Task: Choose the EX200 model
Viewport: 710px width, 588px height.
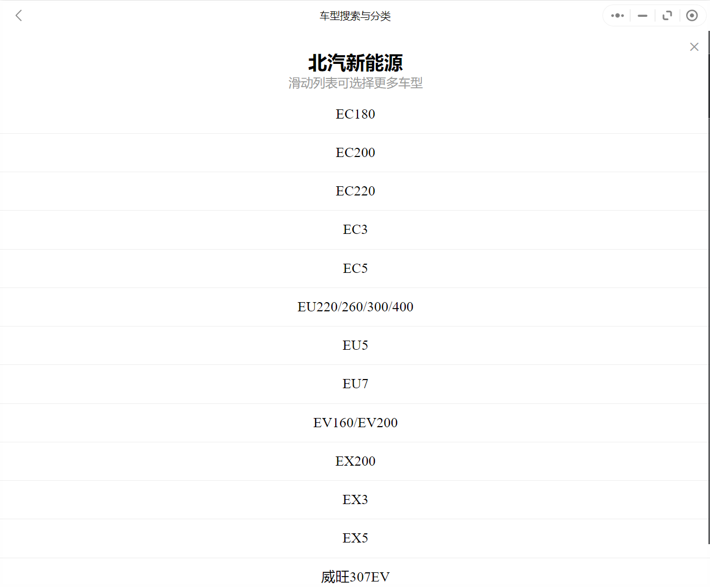Action: pos(355,461)
